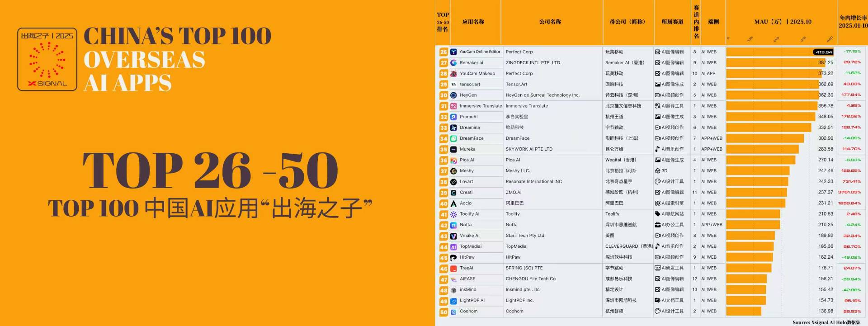This screenshot has height=326, width=868.
Task: Click the Accio app icon
Action: pyautogui.click(x=453, y=203)
